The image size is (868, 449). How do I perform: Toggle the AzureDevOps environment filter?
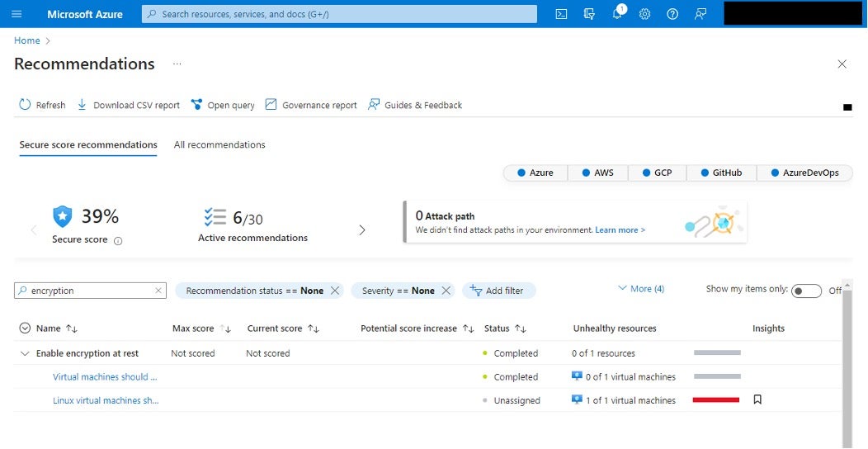tap(804, 173)
